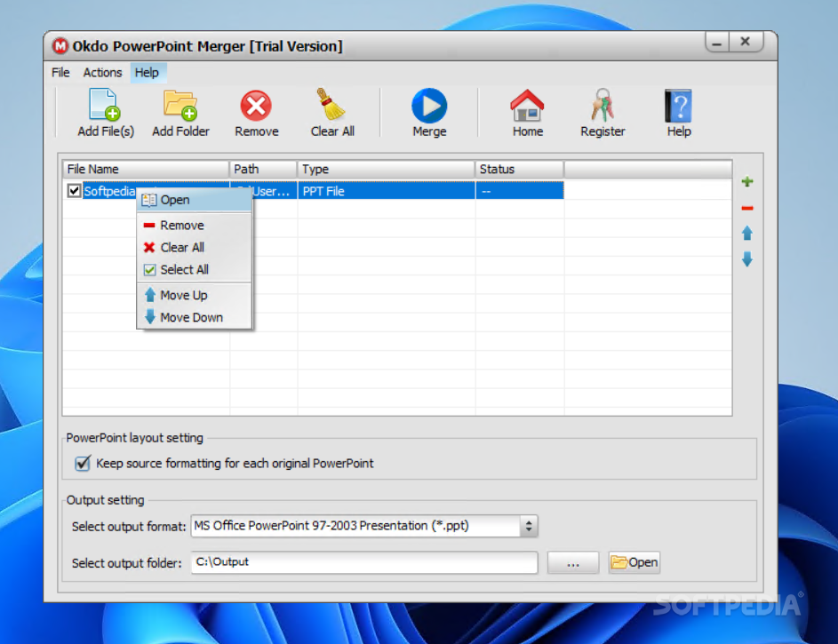Select the PPT File type cell

[386, 191]
